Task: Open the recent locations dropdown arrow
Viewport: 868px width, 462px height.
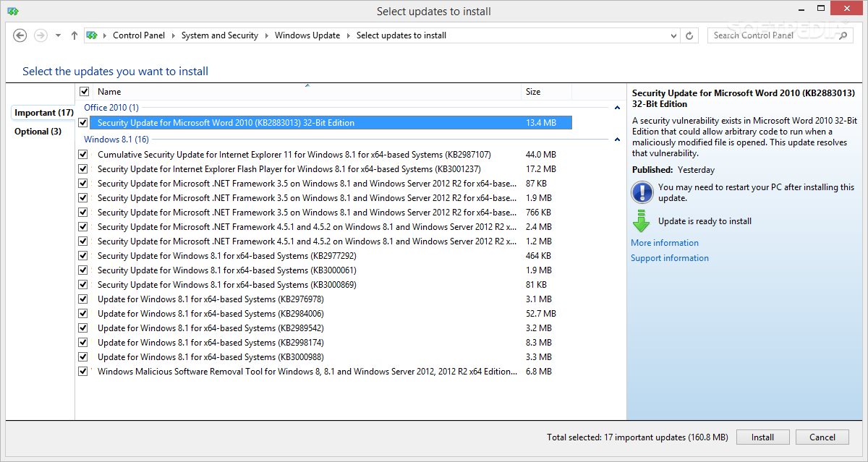Action: (x=57, y=35)
